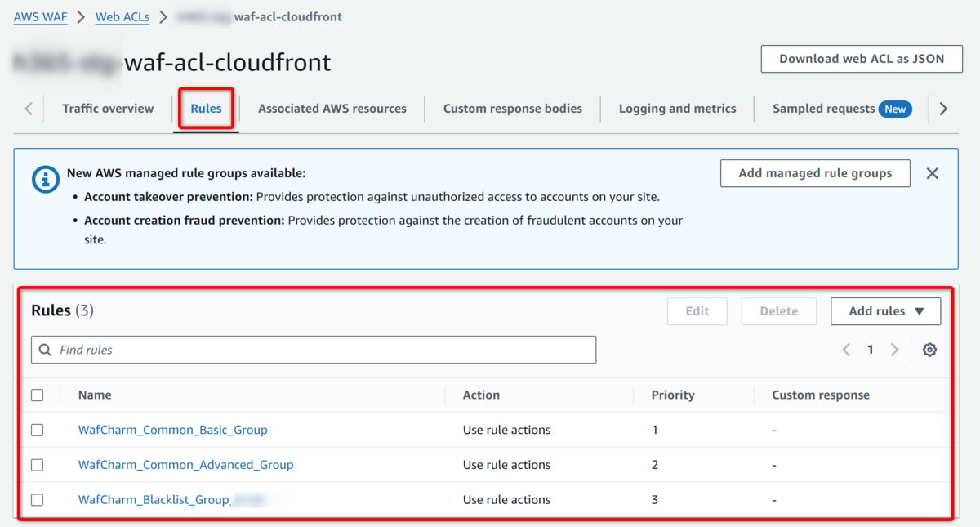Expand the Add rules dropdown
This screenshot has height=527, width=980.
point(885,311)
